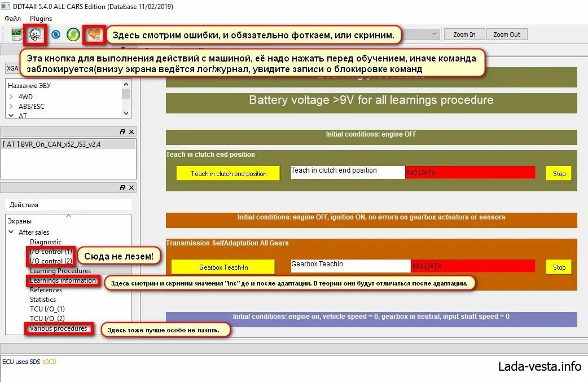588x382 pixels.
Task: Open the Learnings information screen
Action: coord(63,280)
